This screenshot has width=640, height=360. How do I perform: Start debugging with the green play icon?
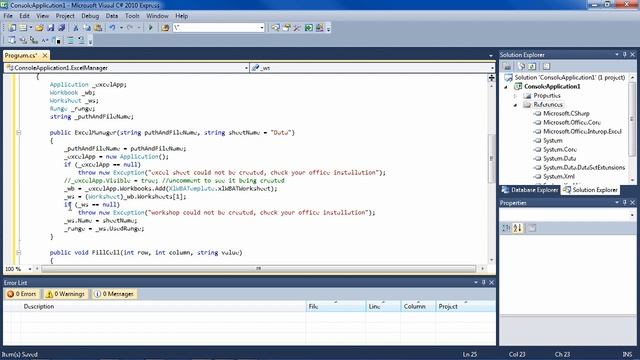click(151, 28)
